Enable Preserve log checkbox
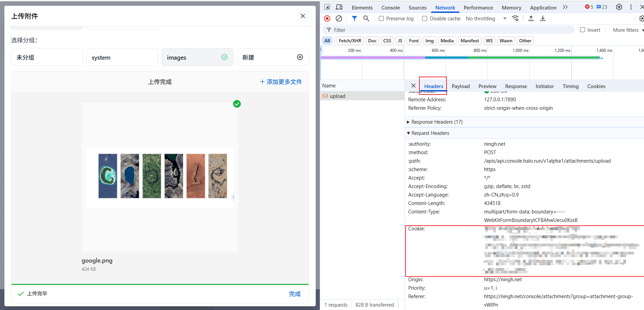 coord(381,19)
